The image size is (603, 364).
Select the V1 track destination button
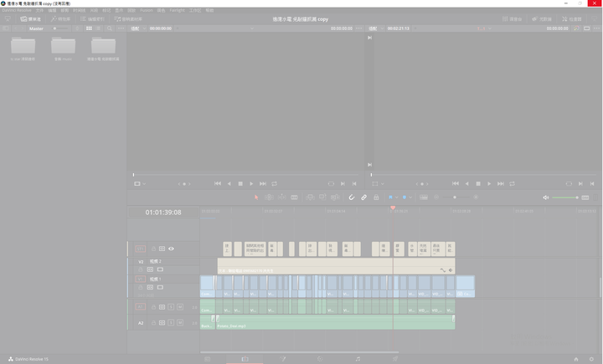point(141,279)
